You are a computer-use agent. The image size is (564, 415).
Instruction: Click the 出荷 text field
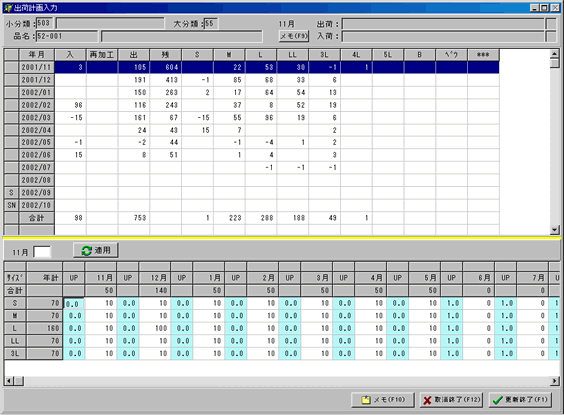(x=443, y=24)
